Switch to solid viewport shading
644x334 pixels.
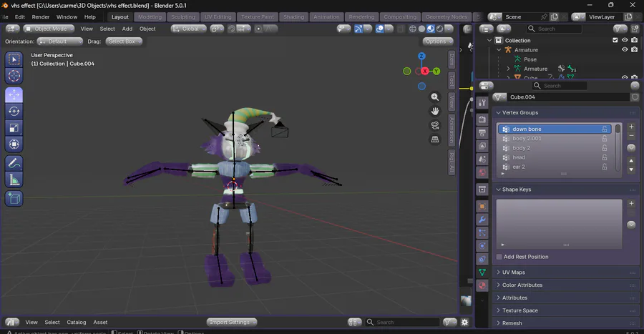(421, 29)
